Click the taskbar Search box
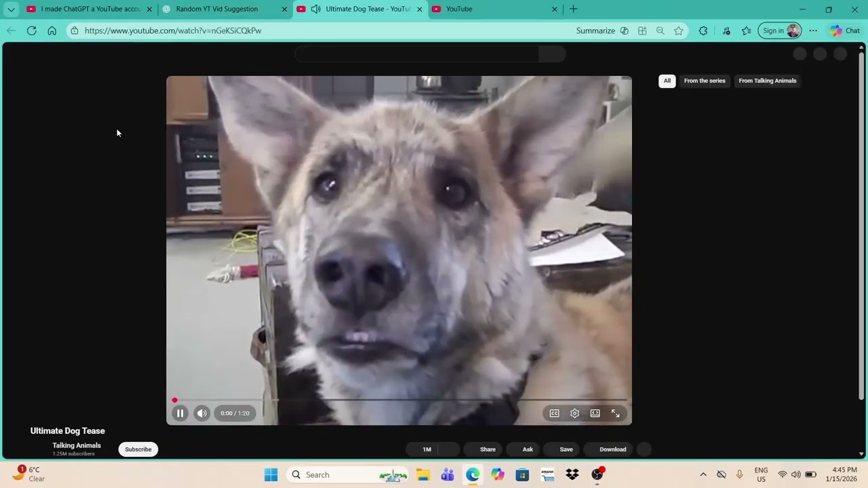 point(347,474)
